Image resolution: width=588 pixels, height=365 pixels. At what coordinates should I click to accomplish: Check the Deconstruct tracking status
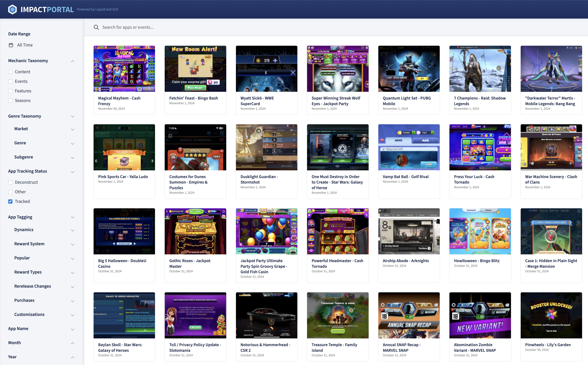pyautogui.click(x=10, y=182)
